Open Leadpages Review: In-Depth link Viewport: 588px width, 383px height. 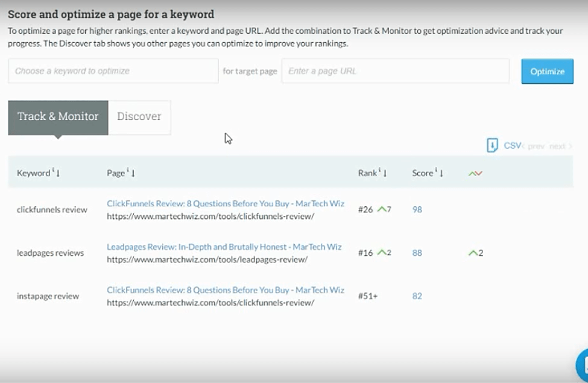[224, 247]
